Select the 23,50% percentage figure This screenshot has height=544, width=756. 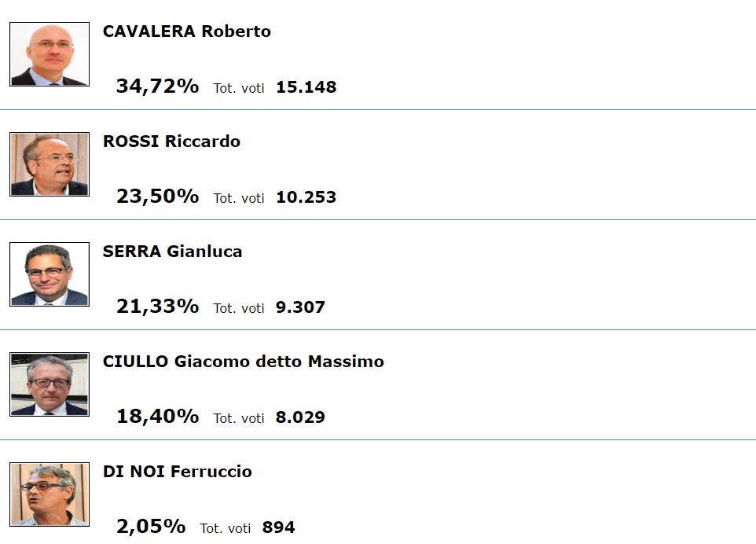[x=157, y=197]
